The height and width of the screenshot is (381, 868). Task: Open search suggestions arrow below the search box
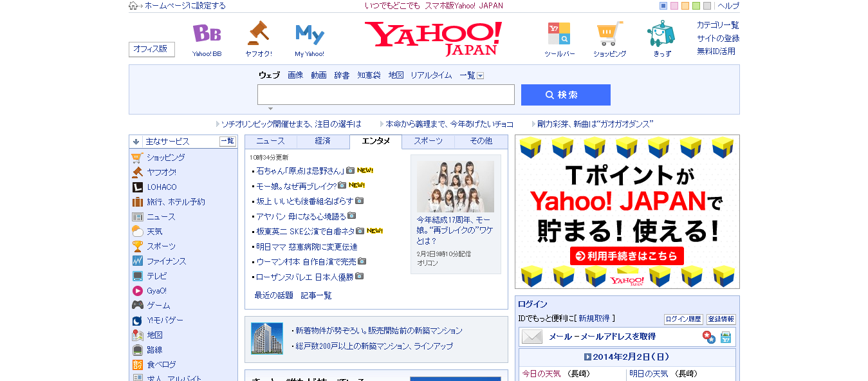(x=271, y=109)
